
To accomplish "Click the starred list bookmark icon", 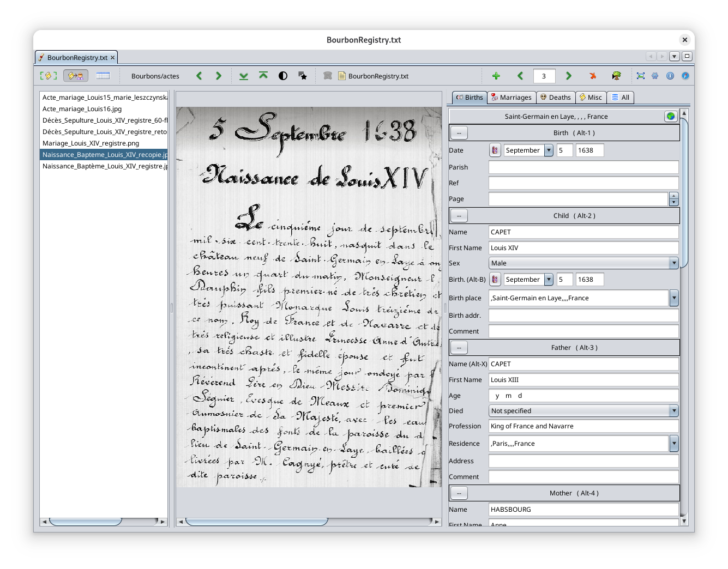I will pyautogui.click(x=303, y=76).
